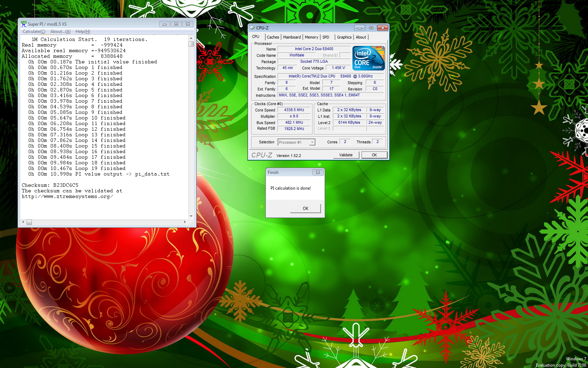
Task: Open the Calculate menu in Super PI
Action: pos(34,32)
